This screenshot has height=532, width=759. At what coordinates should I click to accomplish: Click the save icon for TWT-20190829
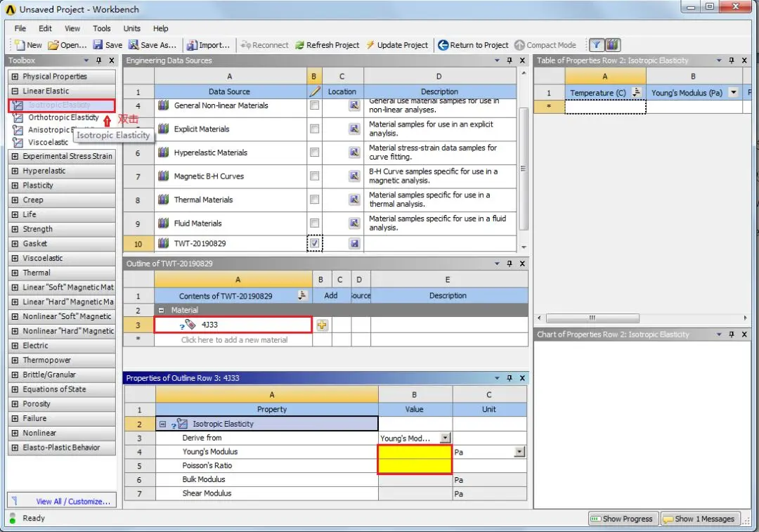click(354, 243)
